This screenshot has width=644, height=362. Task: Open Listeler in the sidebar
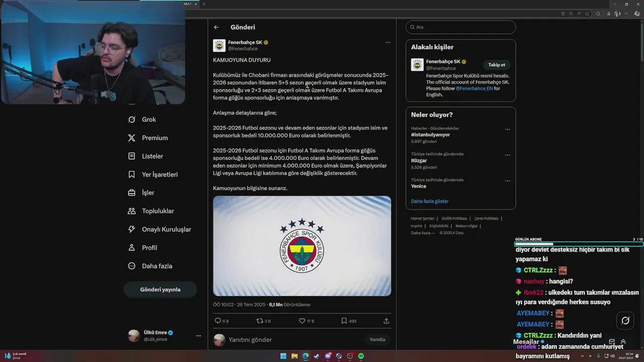(x=145, y=156)
